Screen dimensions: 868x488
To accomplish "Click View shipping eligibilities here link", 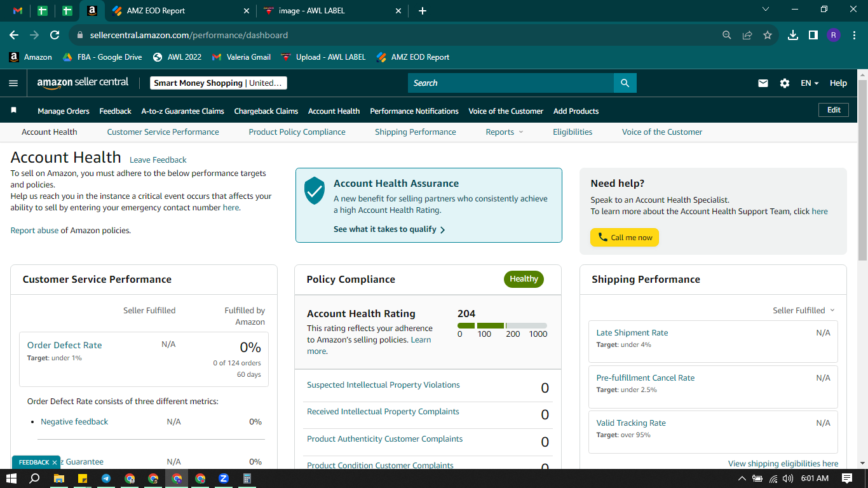I will pos(783,464).
